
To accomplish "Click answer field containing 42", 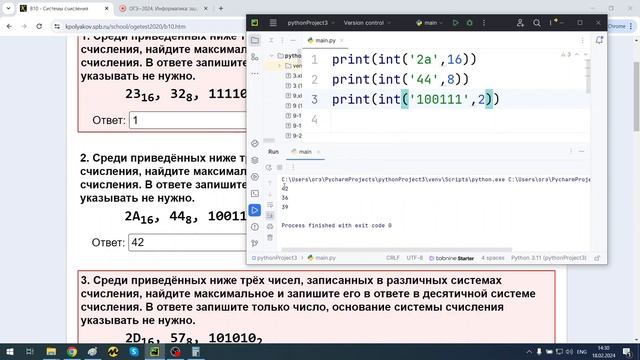I will (x=187, y=242).
